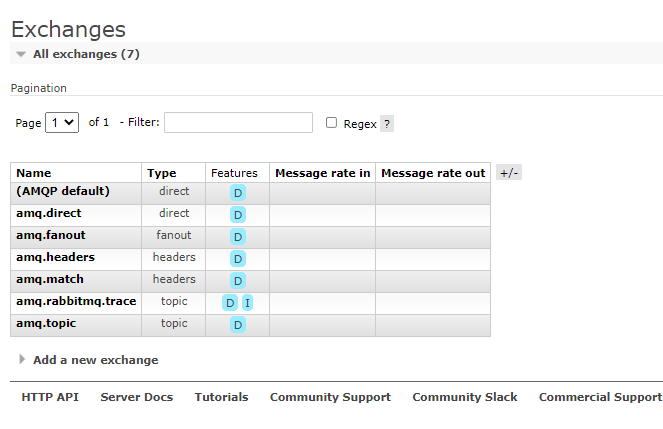Click durable D badge of amq.match

pos(238,281)
